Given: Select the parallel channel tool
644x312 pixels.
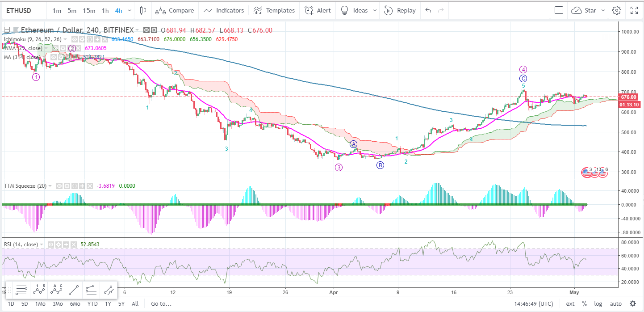Looking at the screenshot, I should coord(109,291).
